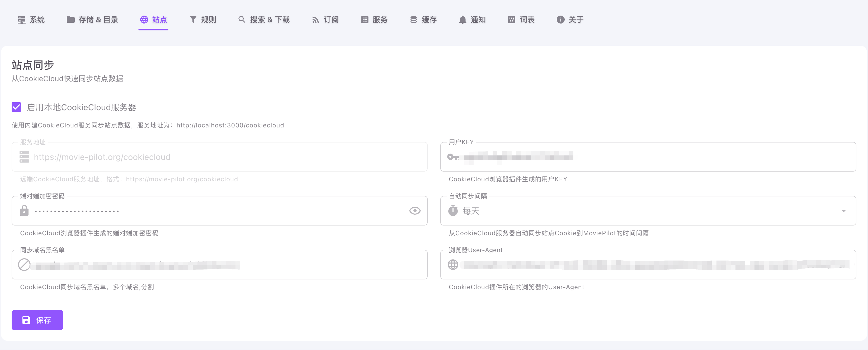This screenshot has height=350, width=868.
Task: Click into the 端对端加密密码 field
Action: pyautogui.click(x=220, y=211)
